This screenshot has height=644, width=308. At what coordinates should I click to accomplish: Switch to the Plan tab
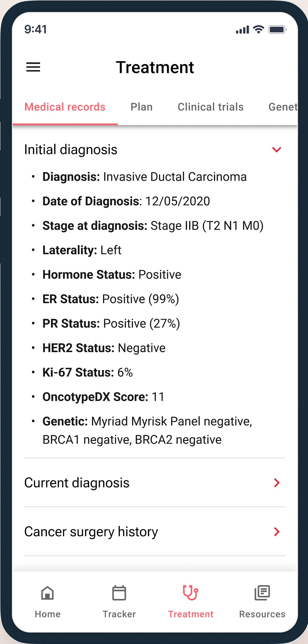(141, 107)
